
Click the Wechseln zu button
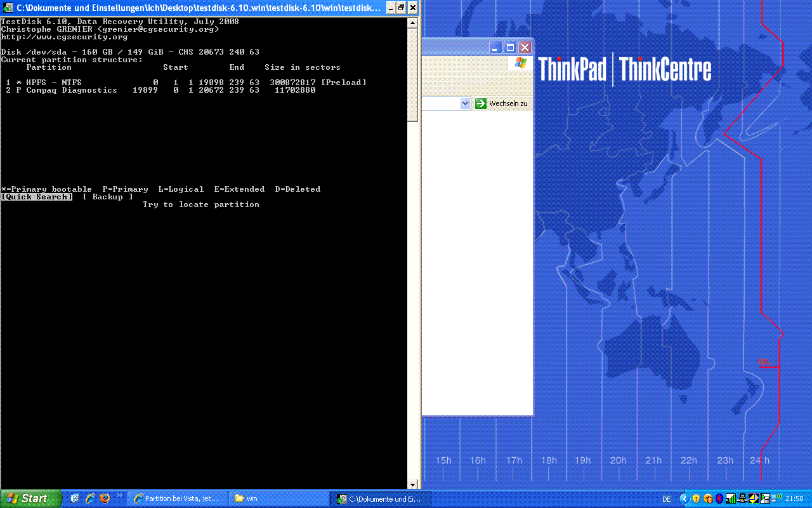pyautogui.click(x=501, y=104)
